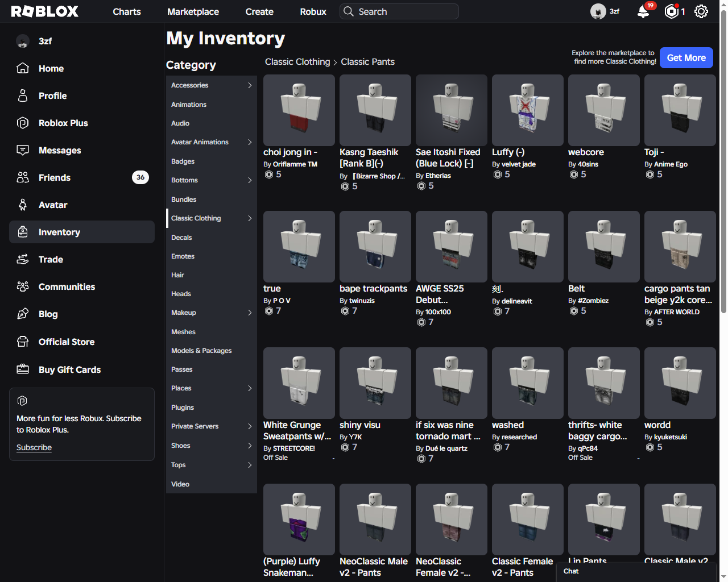Click the Friends icon
Image resolution: width=728 pixels, height=582 pixels.
(23, 177)
